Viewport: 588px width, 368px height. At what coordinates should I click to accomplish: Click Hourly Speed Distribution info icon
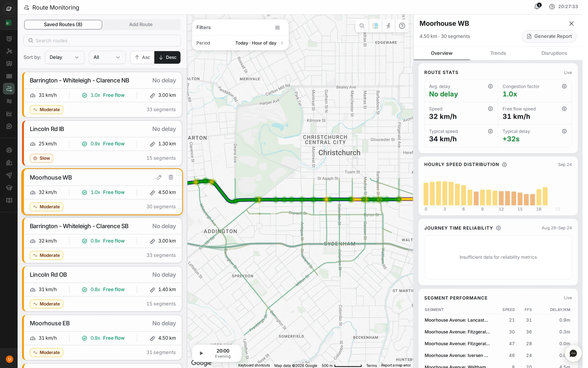(504, 165)
